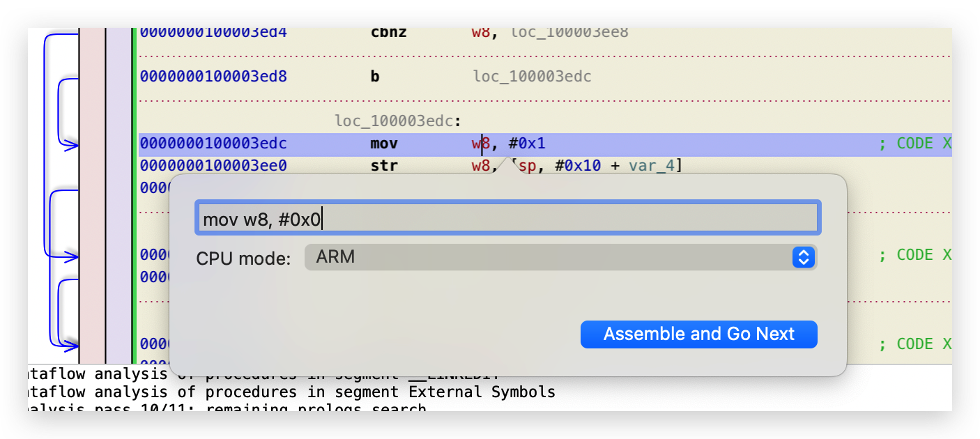The height and width of the screenshot is (439, 980).
Task: Click the cbnz mnemonic
Action: click(x=388, y=33)
